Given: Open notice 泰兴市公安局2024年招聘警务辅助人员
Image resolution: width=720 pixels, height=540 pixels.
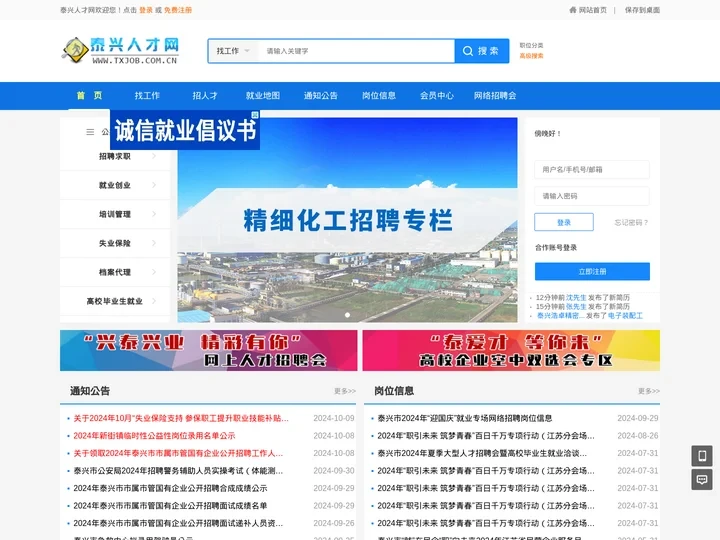Looking at the screenshot, I should point(178,471).
